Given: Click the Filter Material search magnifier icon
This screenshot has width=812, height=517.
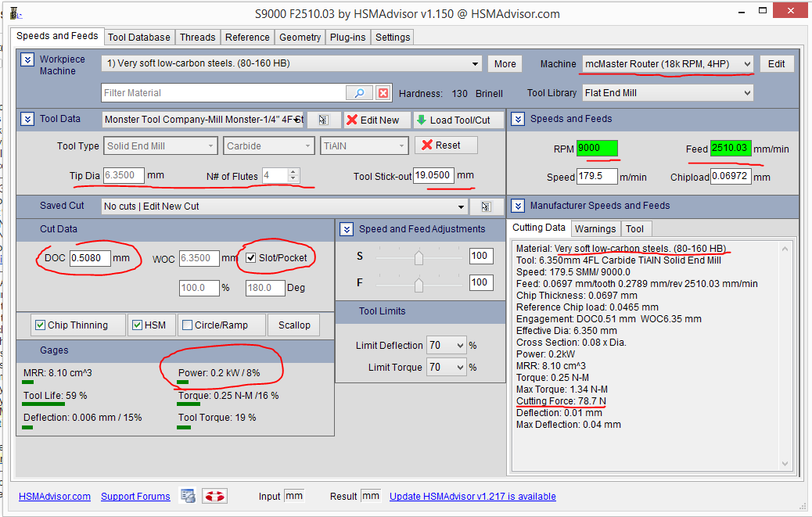Looking at the screenshot, I should click(x=358, y=93).
